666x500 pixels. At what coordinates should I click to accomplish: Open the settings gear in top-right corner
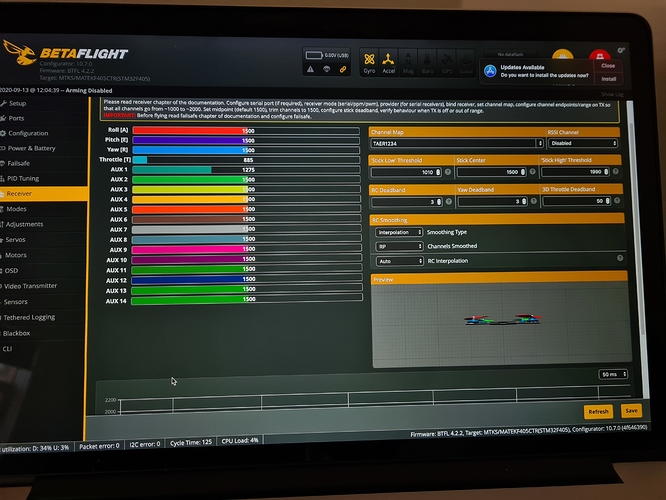(x=621, y=51)
